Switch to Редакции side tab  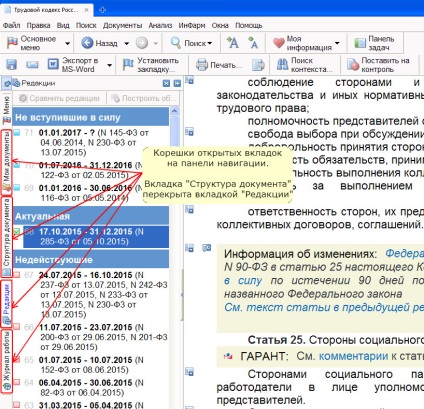click(x=6, y=303)
